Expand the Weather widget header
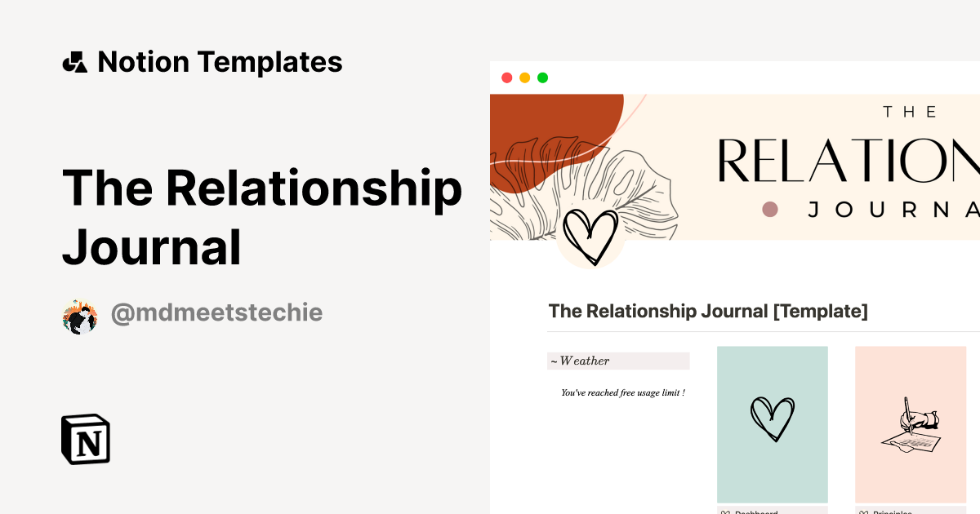This screenshot has width=980, height=514. [618, 361]
